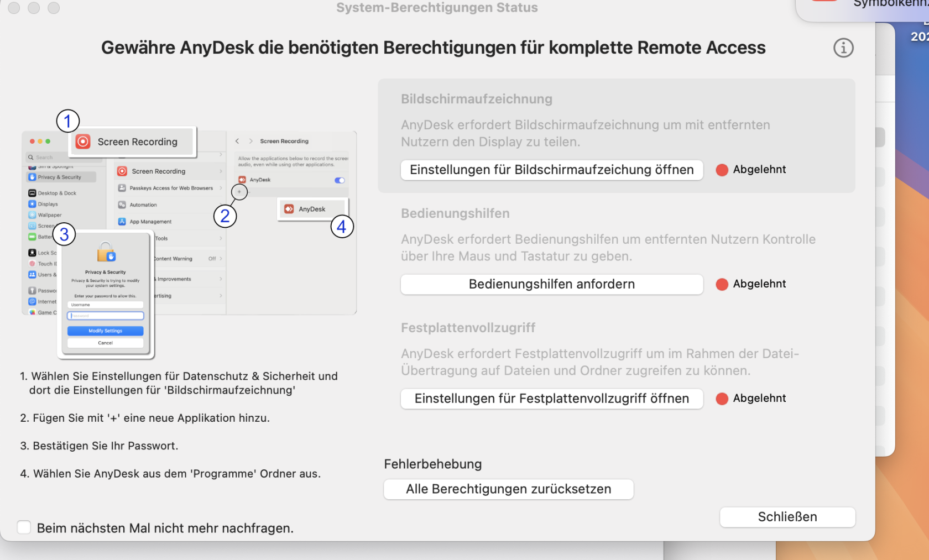Click the back chevron above Screen Recording
The height and width of the screenshot is (560, 929).
point(238,141)
